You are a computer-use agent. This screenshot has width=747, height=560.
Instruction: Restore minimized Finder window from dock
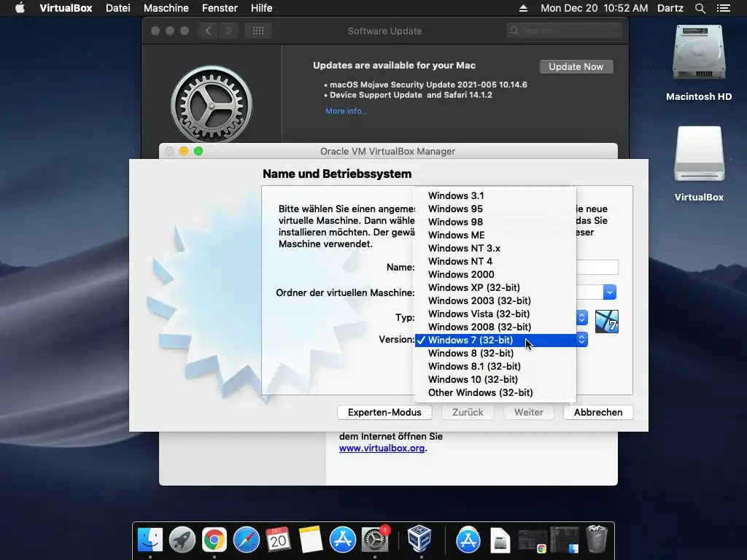click(x=564, y=540)
